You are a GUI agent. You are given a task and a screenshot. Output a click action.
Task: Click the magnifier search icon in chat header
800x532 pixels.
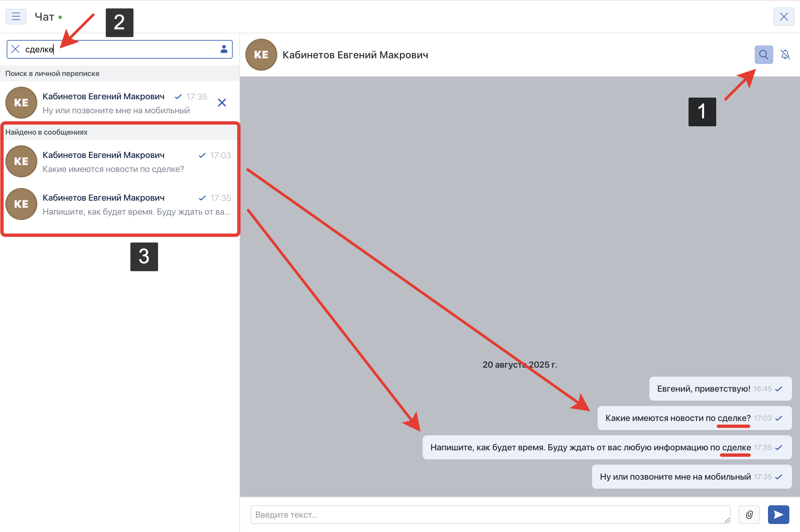(x=763, y=55)
